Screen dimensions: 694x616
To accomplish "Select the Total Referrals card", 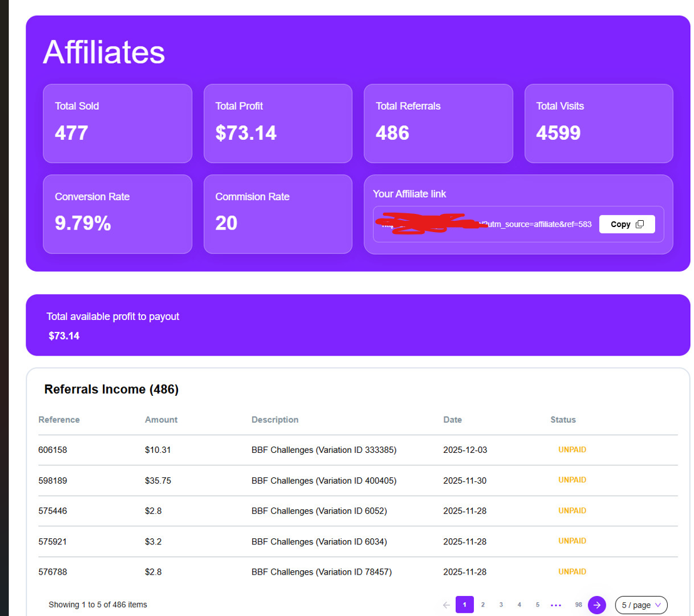I will (x=438, y=124).
